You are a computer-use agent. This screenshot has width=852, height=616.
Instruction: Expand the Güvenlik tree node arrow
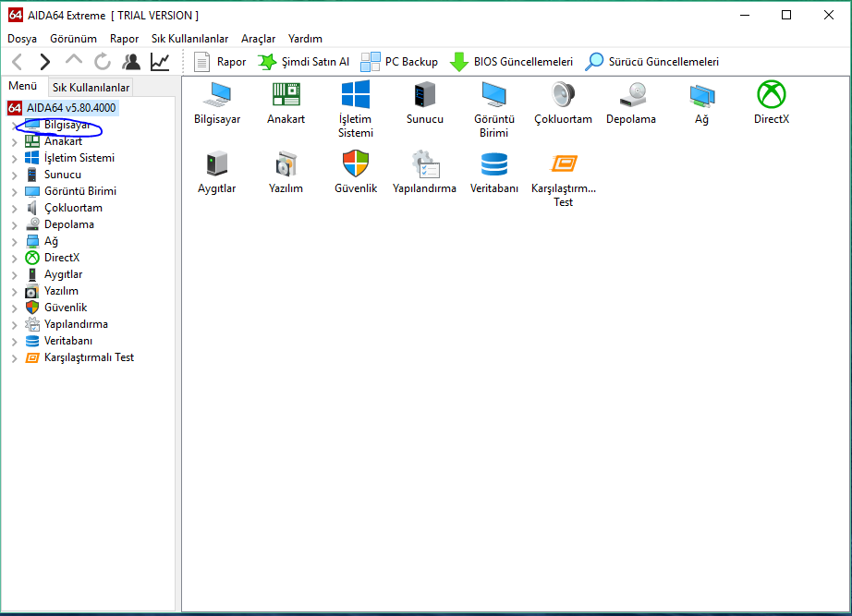click(15, 308)
